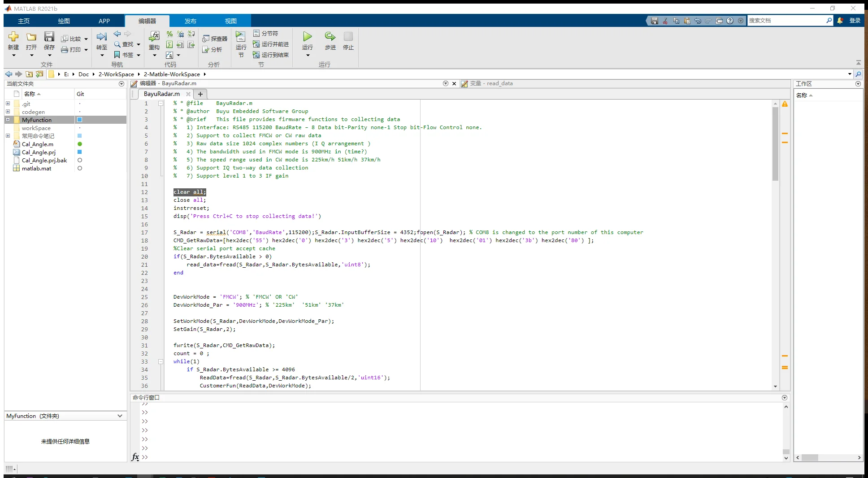Expand the MyFunction folder details dropdown
868x478 pixels.
click(120, 416)
